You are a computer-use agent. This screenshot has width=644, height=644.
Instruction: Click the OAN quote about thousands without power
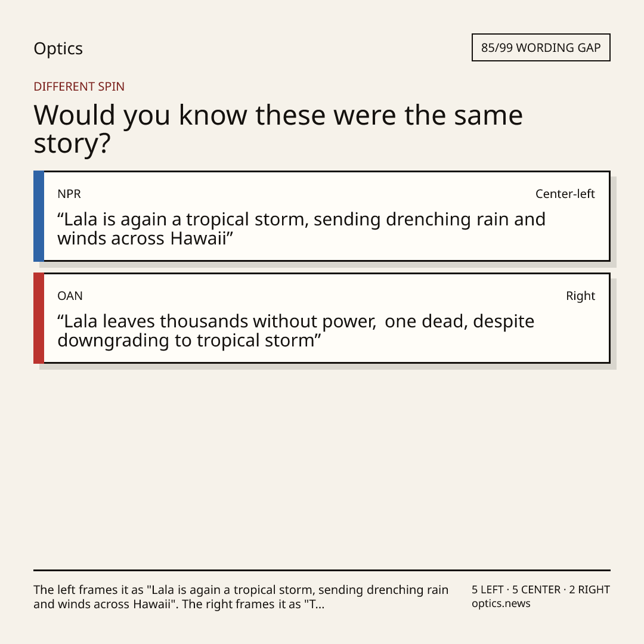(x=296, y=330)
